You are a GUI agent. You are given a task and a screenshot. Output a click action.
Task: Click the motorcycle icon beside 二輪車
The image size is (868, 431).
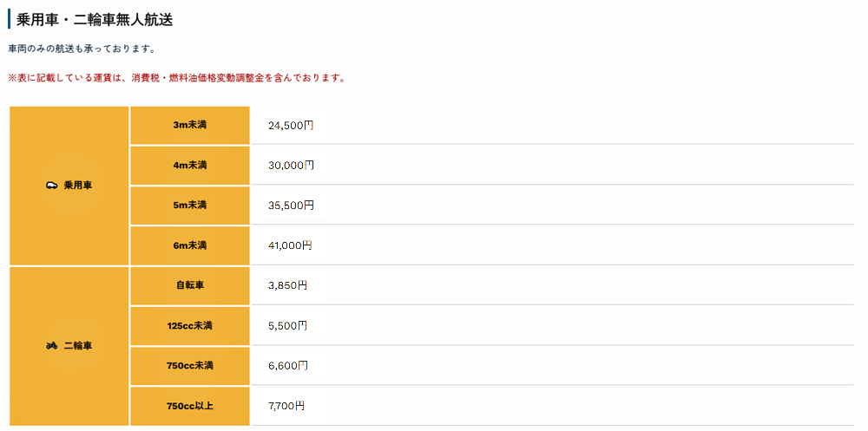tap(51, 346)
